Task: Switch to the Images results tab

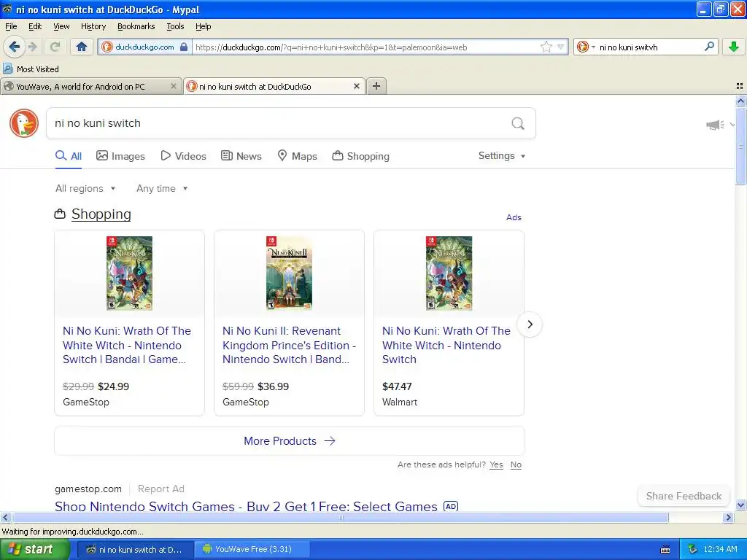Action: tap(120, 156)
